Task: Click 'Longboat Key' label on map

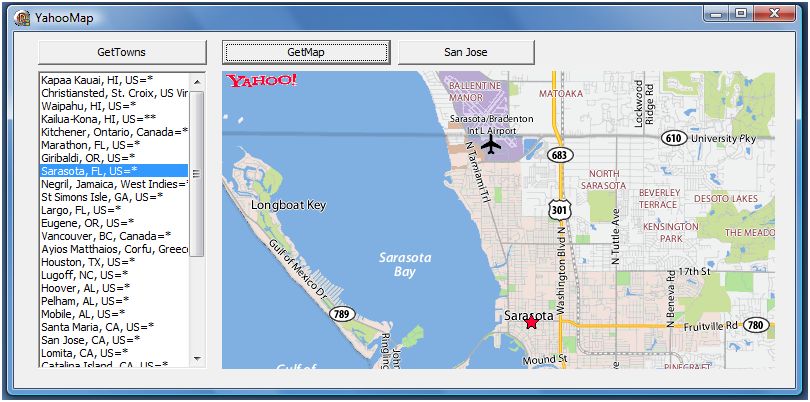Action: (288, 205)
